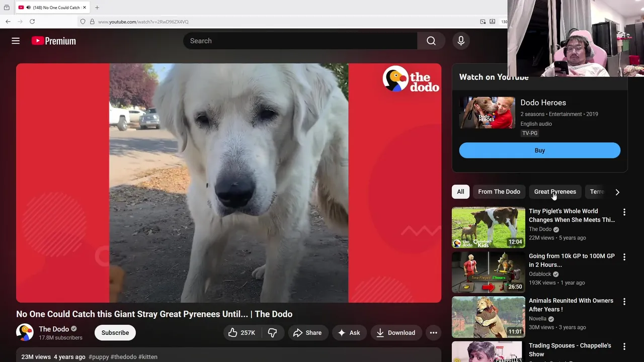The image size is (644, 362).
Task: Open options for 10k GP video
Action: click(x=624, y=257)
